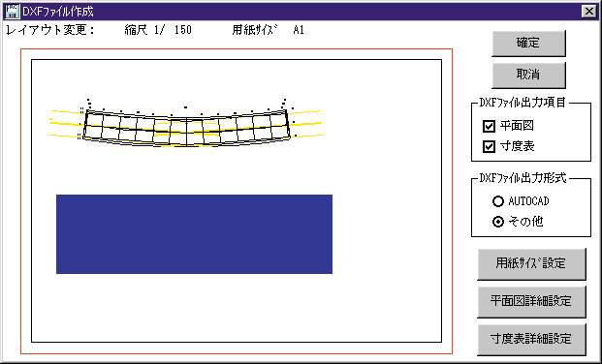Close the DXFファイル作成 dialog
Screen dimensions: 602x364
click(x=589, y=12)
